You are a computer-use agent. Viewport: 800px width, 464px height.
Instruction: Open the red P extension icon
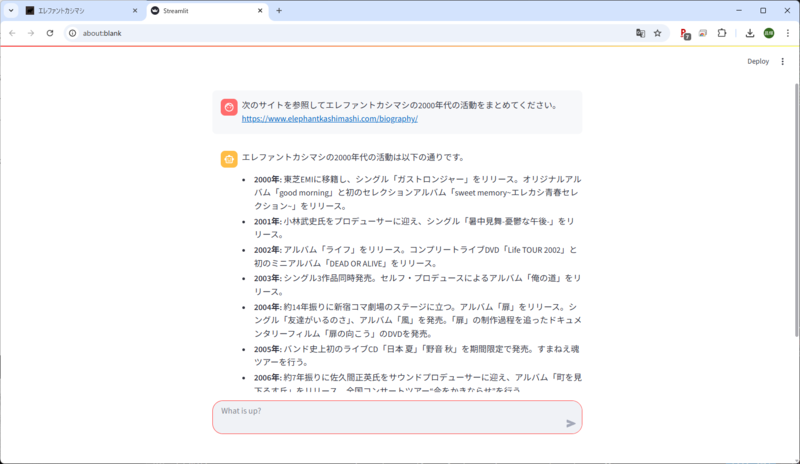pyautogui.click(x=685, y=34)
